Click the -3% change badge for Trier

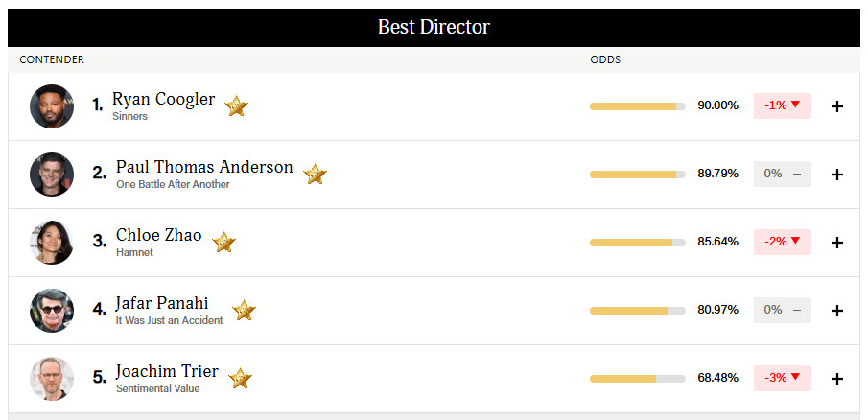coord(782,378)
